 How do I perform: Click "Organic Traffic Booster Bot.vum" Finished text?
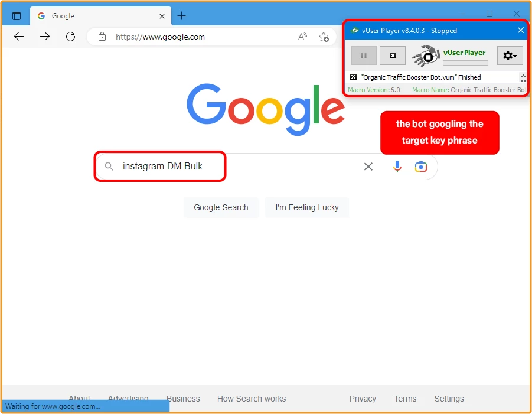click(x=421, y=77)
